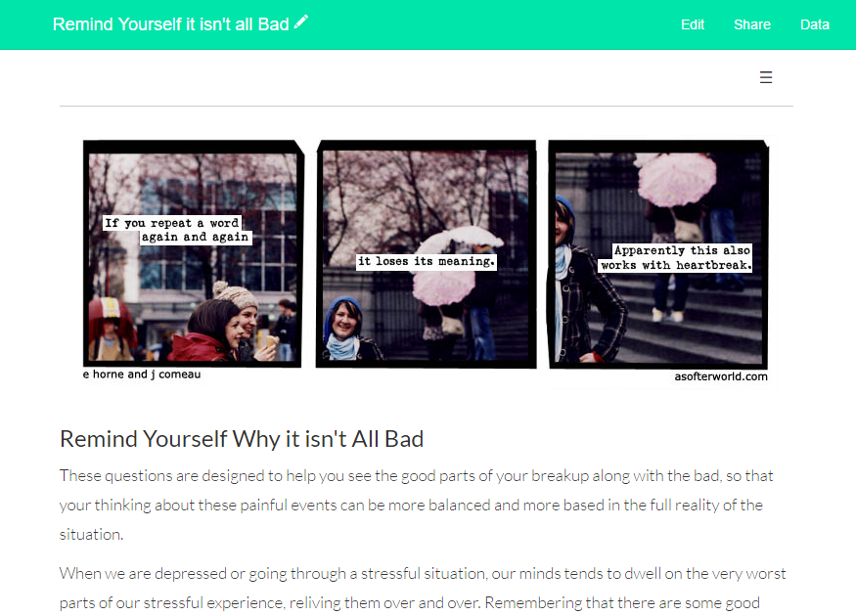Click the paragraph starting 'When we are depressed'
This screenshot has height=616, width=856.
423,589
